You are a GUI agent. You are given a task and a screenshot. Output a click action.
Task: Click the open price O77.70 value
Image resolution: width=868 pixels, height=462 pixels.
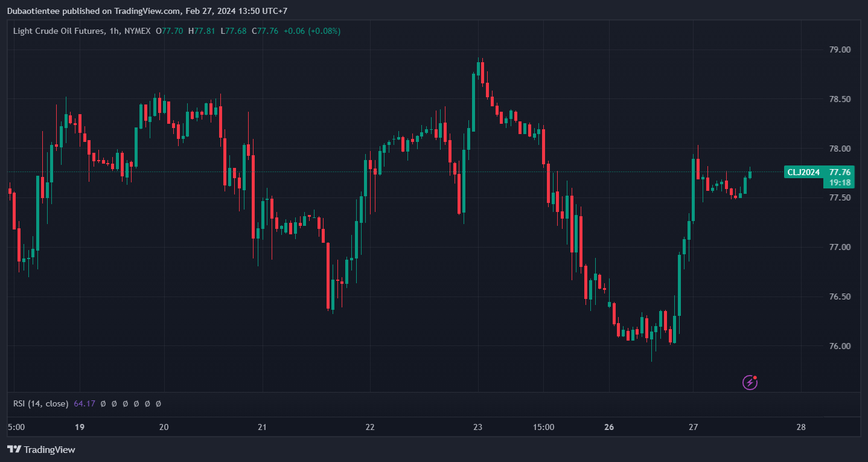coord(170,31)
